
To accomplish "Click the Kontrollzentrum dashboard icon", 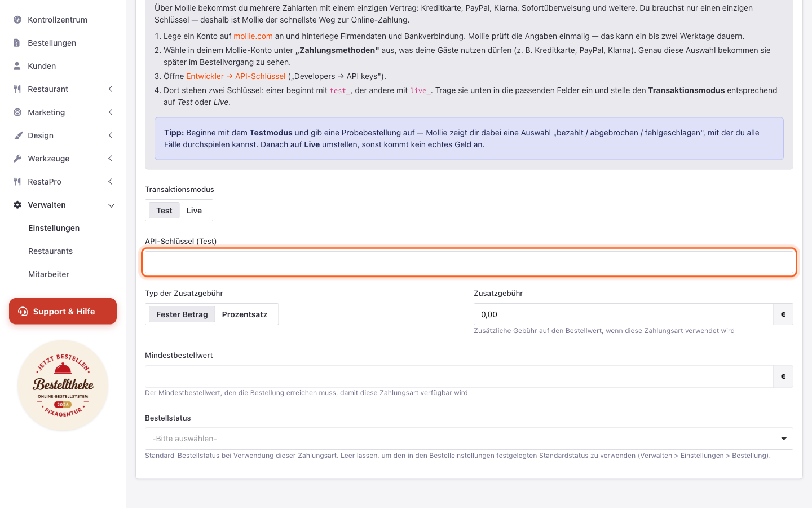I will click(17, 20).
